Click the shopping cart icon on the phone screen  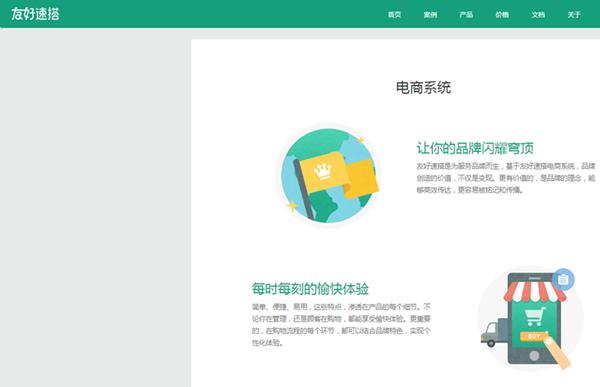pyautogui.click(x=535, y=316)
